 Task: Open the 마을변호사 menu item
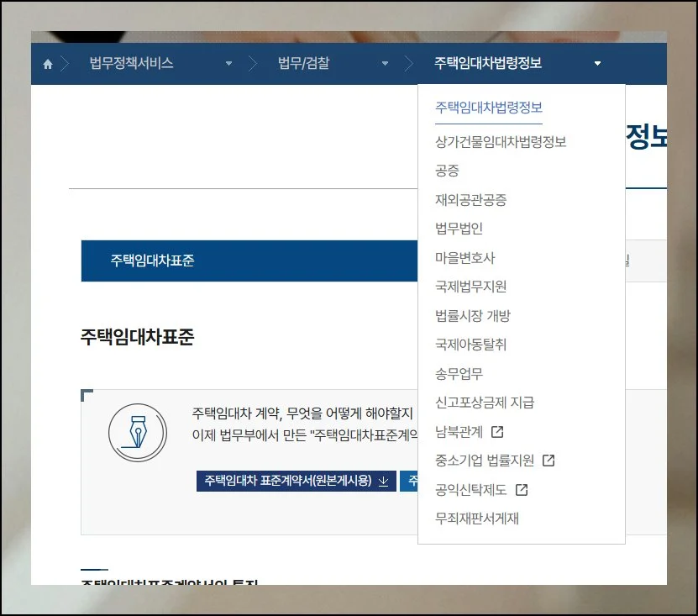[464, 258]
